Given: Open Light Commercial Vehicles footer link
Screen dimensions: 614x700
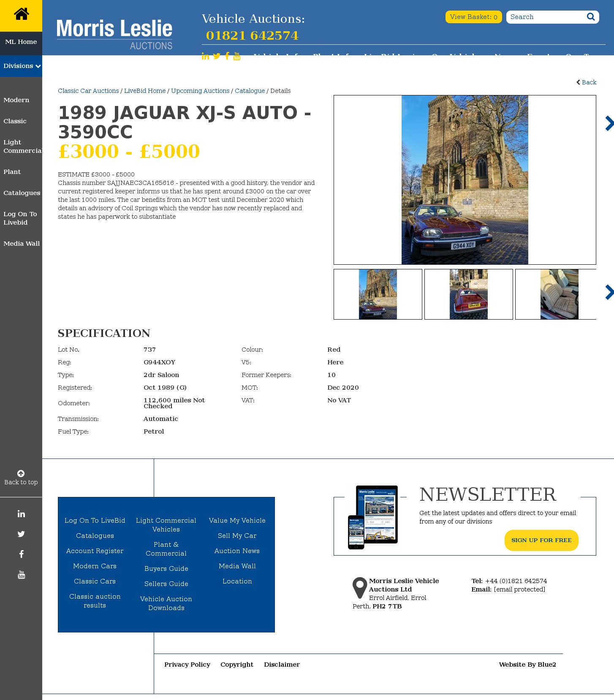Looking at the screenshot, I should coord(166,525).
